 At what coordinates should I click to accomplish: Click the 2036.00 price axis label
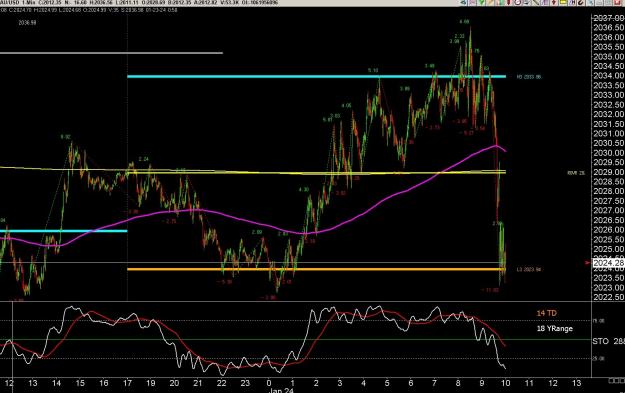click(609, 37)
